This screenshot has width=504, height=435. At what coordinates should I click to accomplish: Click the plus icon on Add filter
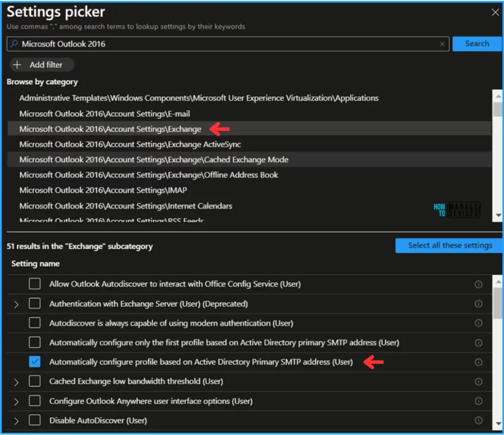(17, 64)
